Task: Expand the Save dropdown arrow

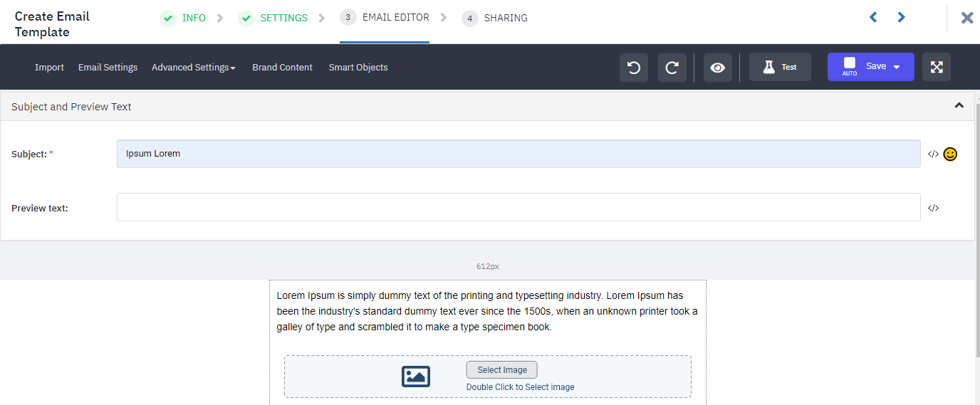Action: 897,67
